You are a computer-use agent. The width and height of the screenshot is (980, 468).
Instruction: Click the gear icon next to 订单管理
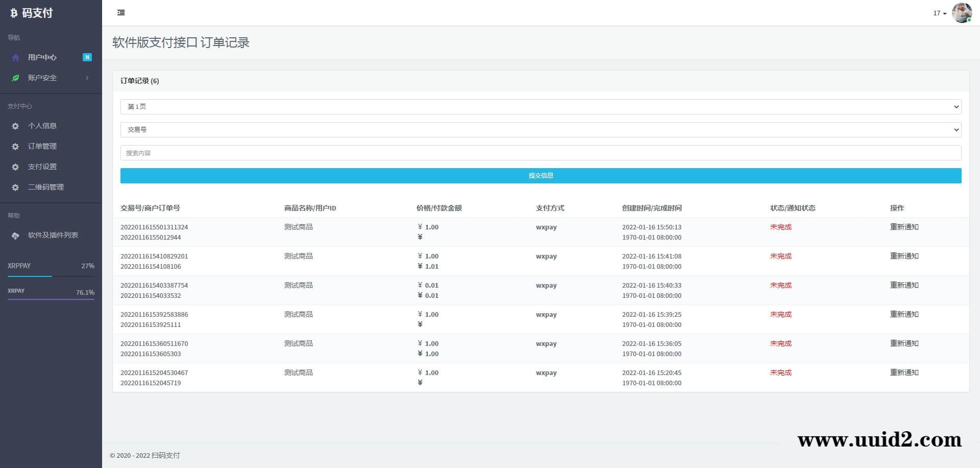tap(15, 147)
